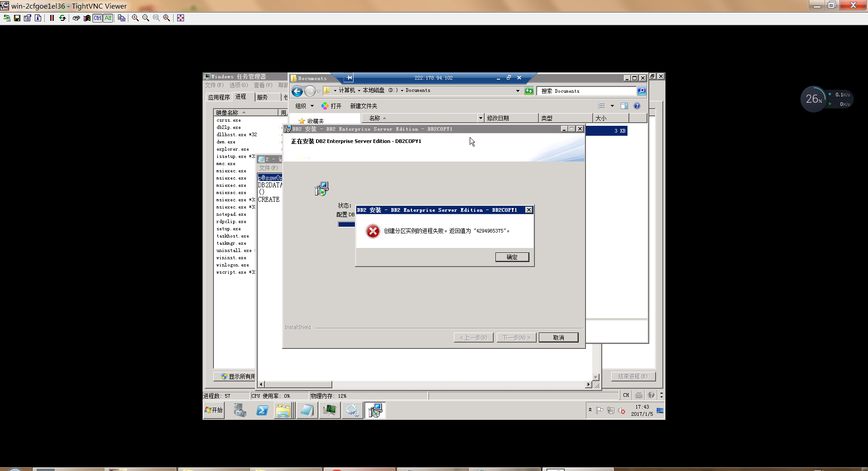Image resolution: width=868 pixels, height=471 pixels.
Task: Click the red Pause icon in TightVNC toolbar
Action: (x=52, y=18)
